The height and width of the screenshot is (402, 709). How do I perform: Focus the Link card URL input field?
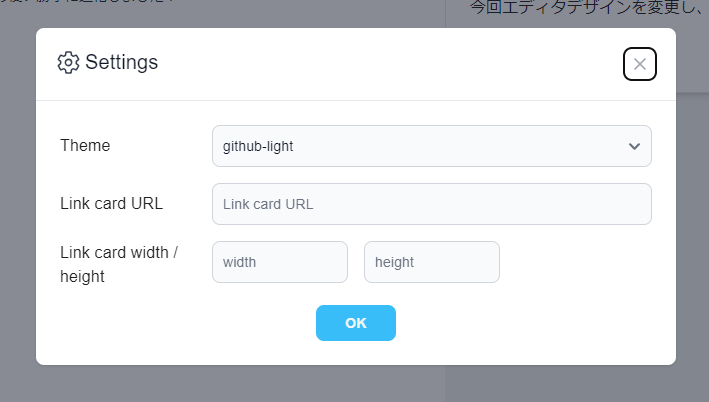point(431,204)
